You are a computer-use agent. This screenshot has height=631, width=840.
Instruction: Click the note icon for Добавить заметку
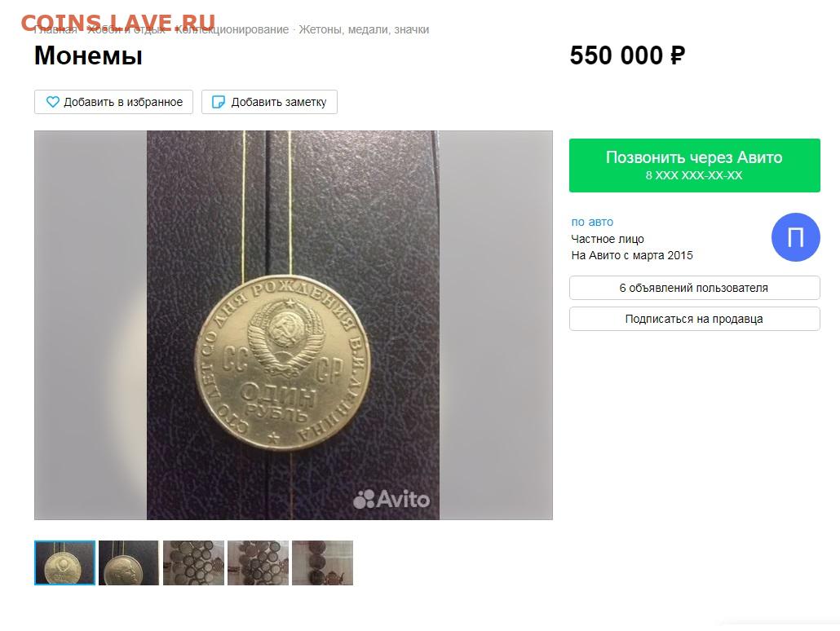coord(218,102)
